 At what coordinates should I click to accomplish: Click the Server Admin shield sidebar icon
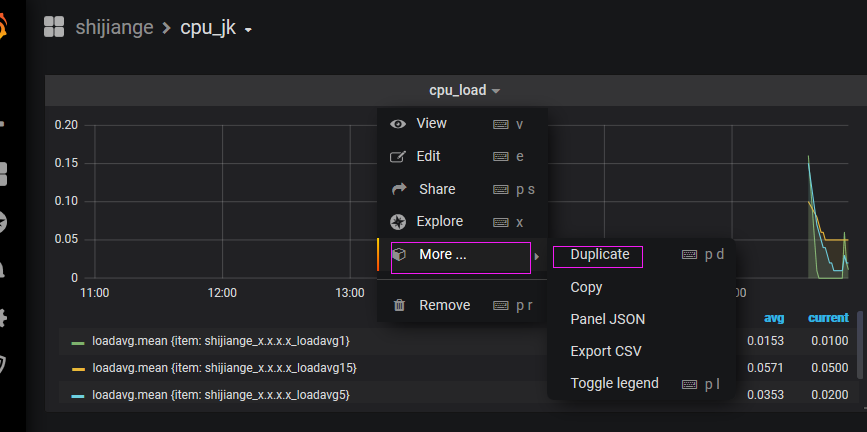(4, 364)
